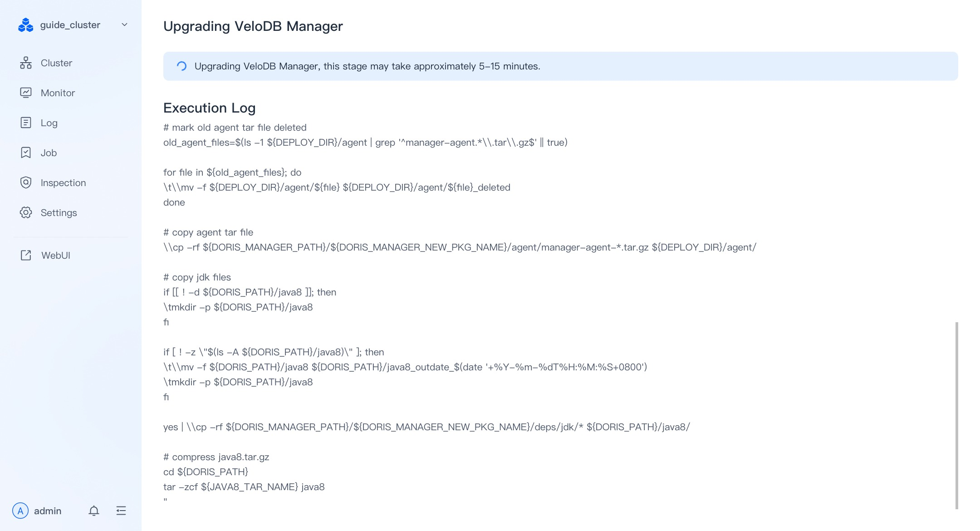Click the upgrading progress spinner
980x531 pixels.
[181, 66]
